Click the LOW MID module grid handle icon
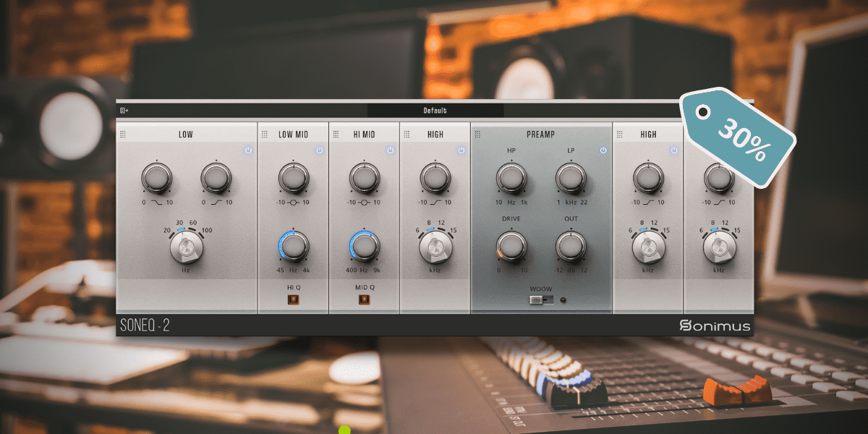The height and width of the screenshot is (434, 868). coord(265,134)
